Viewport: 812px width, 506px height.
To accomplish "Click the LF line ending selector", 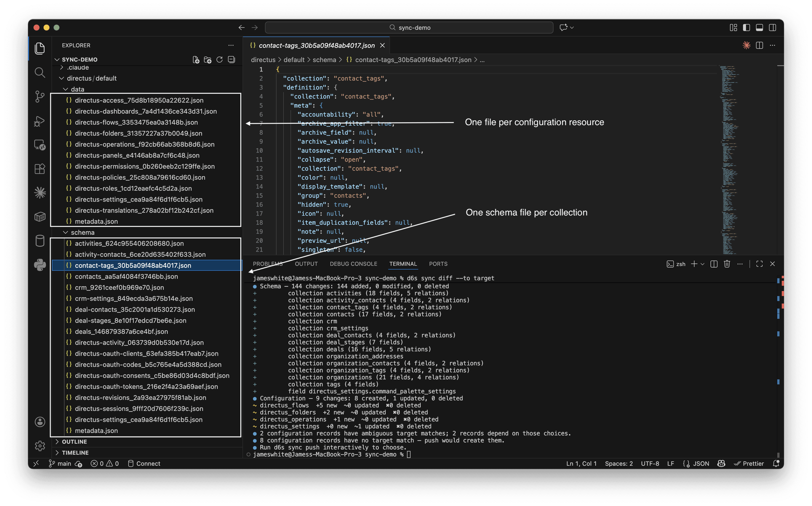I will [670, 463].
